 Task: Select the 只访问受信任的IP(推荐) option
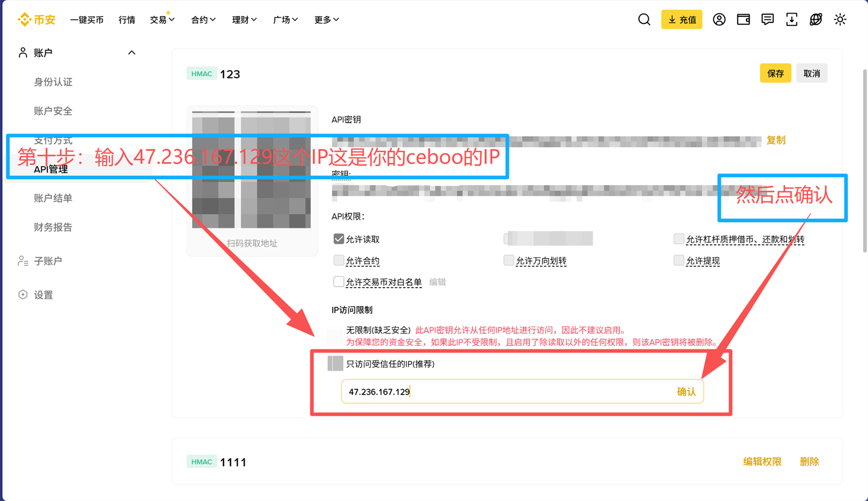tap(335, 364)
